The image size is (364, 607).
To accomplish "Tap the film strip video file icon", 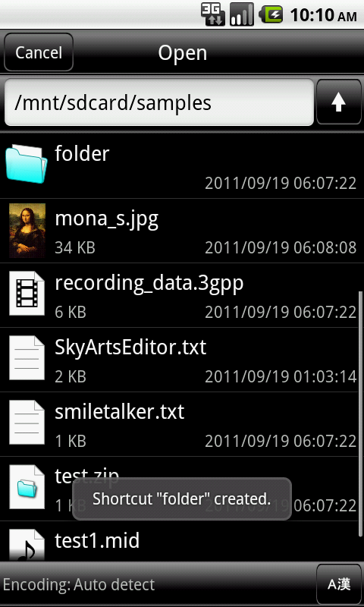I will (27, 293).
